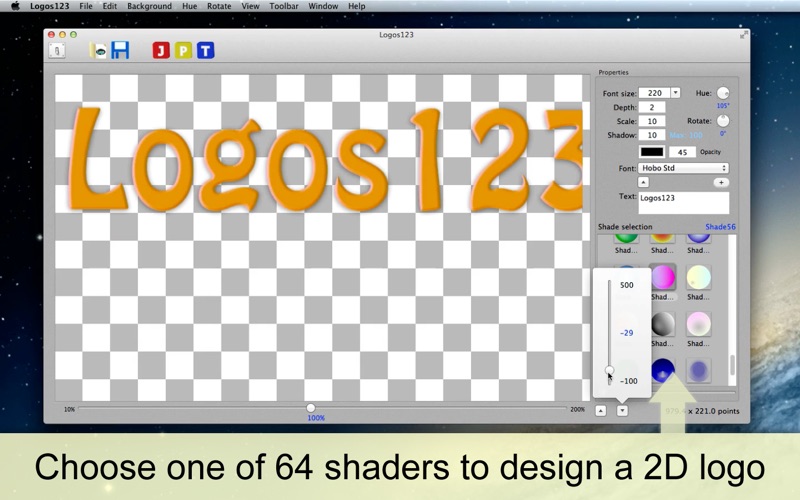Select the pale yellow-cyan sphere shade

pyautogui.click(x=698, y=277)
